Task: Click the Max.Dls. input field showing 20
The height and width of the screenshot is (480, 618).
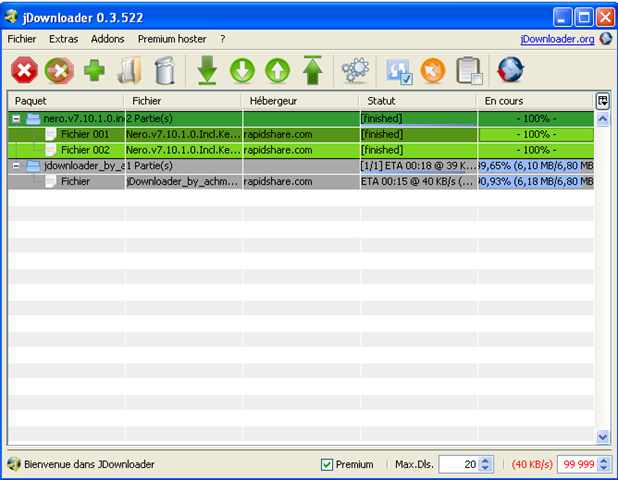Action: click(x=459, y=465)
